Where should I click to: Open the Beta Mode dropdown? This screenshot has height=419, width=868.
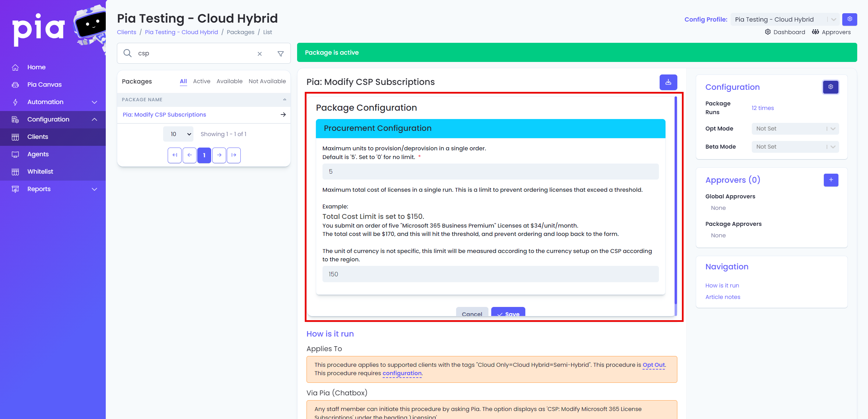coord(795,147)
